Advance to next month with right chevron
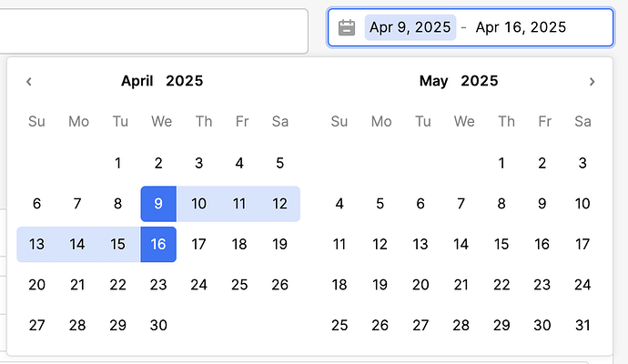 [592, 82]
